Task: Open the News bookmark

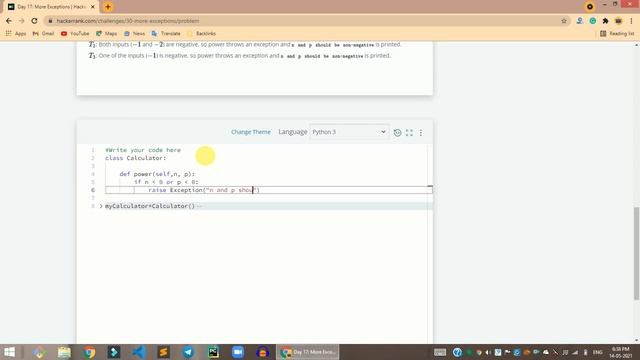Action: coord(135,33)
